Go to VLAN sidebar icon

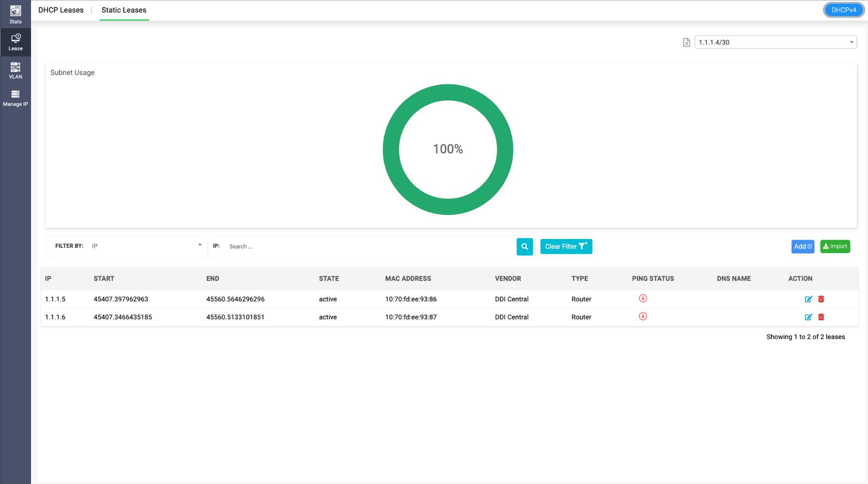pyautogui.click(x=15, y=70)
